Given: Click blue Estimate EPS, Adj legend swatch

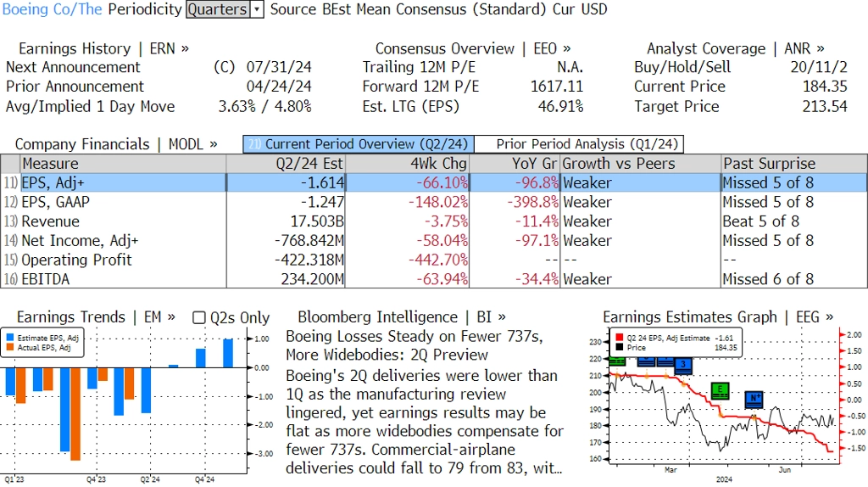Looking at the screenshot, I should pyautogui.click(x=10, y=338).
